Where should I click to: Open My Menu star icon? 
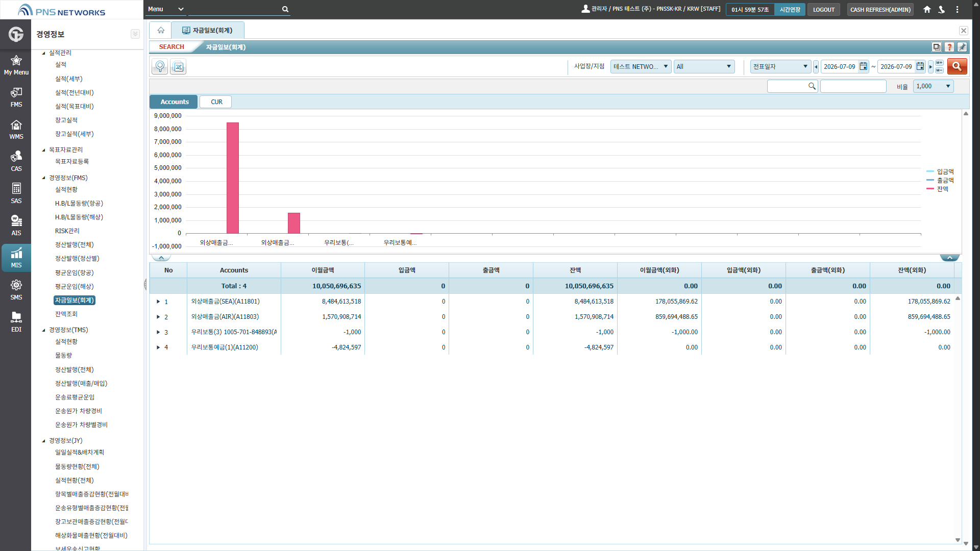click(16, 65)
